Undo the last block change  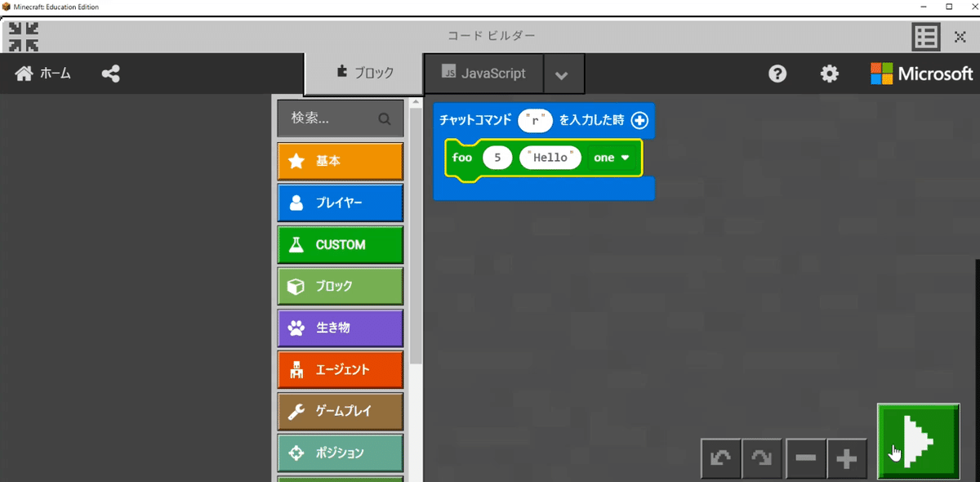tap(721, 458)
